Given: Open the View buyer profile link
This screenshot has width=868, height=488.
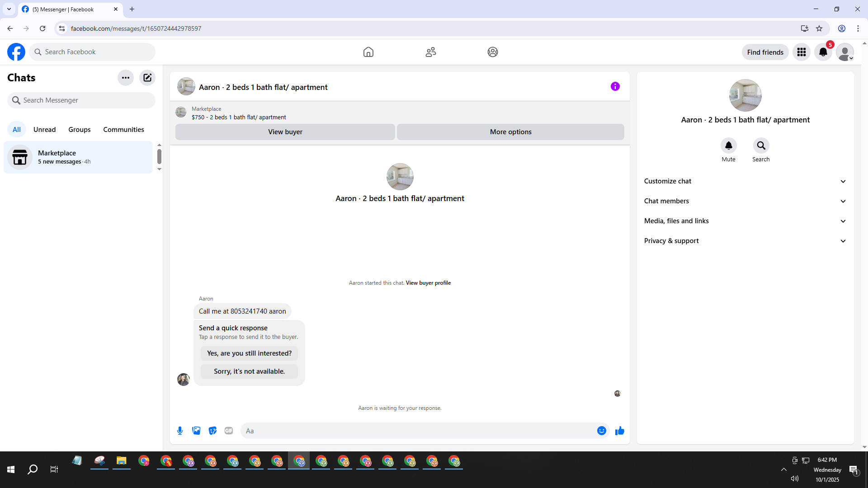Looking at the screenshot, I should tap(428, 283).
